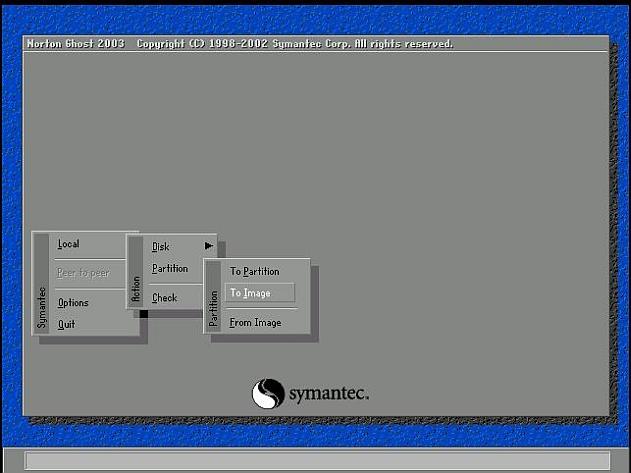Select To Partition in Partition submenu
631x473 pixels.
click(255, 272)
